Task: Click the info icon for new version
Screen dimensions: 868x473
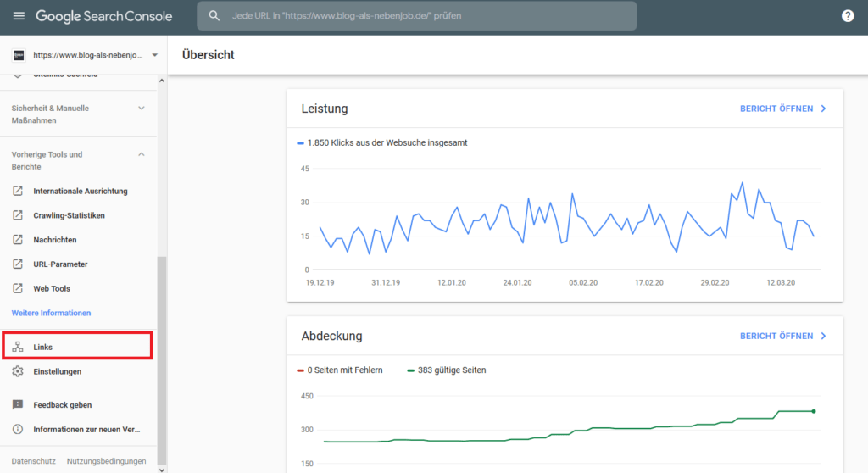Action: (18, 429)
